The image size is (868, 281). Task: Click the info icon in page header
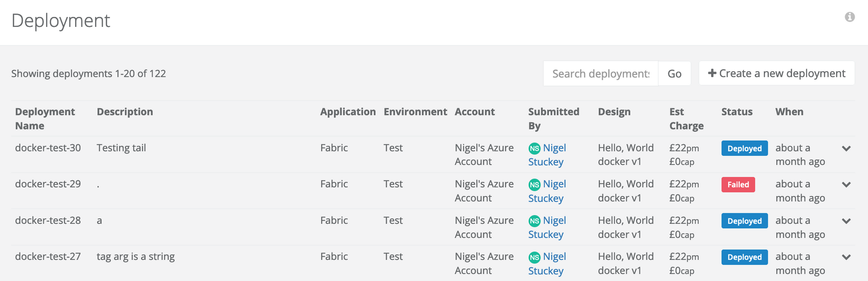849,17
